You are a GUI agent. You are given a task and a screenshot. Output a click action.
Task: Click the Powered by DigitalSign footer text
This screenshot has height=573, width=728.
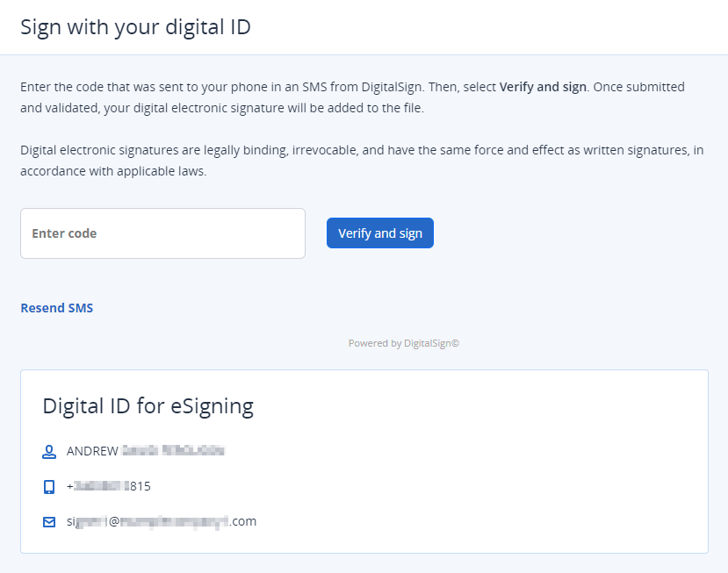(x=403, y=343)
